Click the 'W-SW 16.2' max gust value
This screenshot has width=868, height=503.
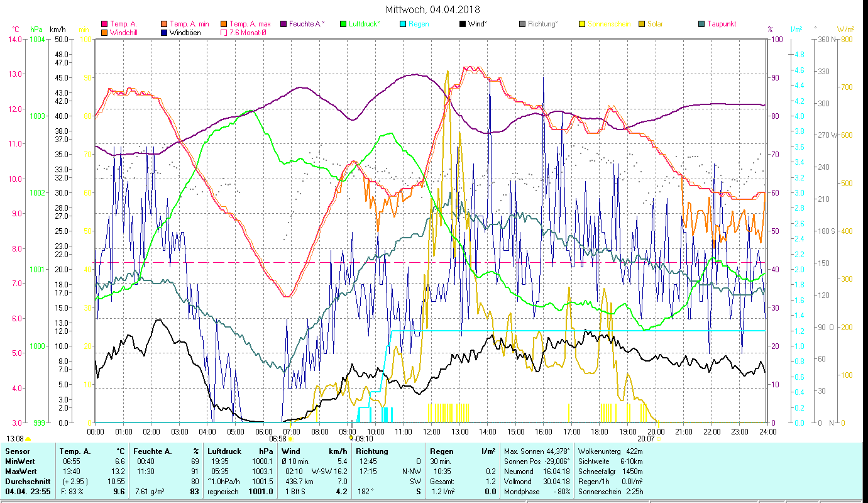pos(329,472)
